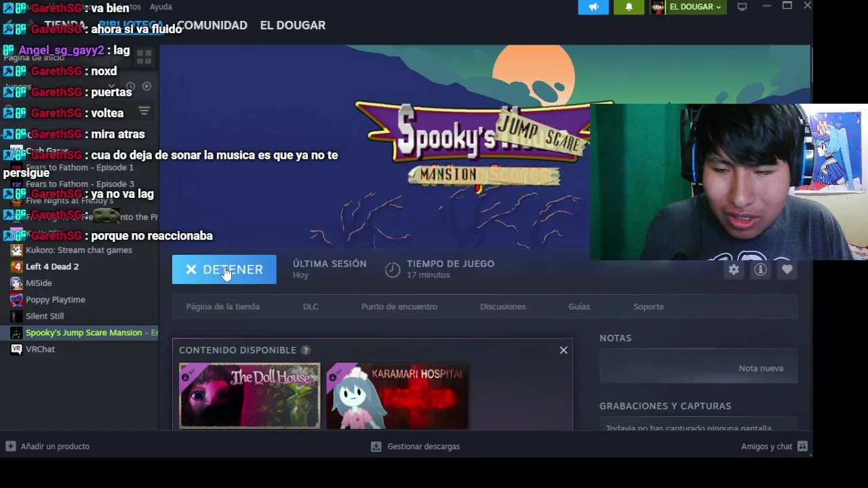Image resolution: width=868 pixels, height=488 pixels.
Task: Click the Gestionar descargas download icon
Action: (x=376, y=447)
